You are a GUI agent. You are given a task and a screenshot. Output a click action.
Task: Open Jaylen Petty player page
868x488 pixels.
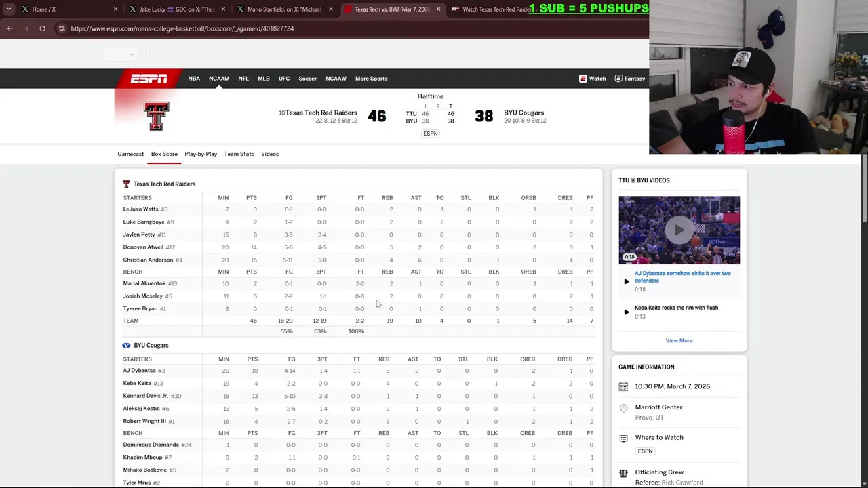(139, 235)
